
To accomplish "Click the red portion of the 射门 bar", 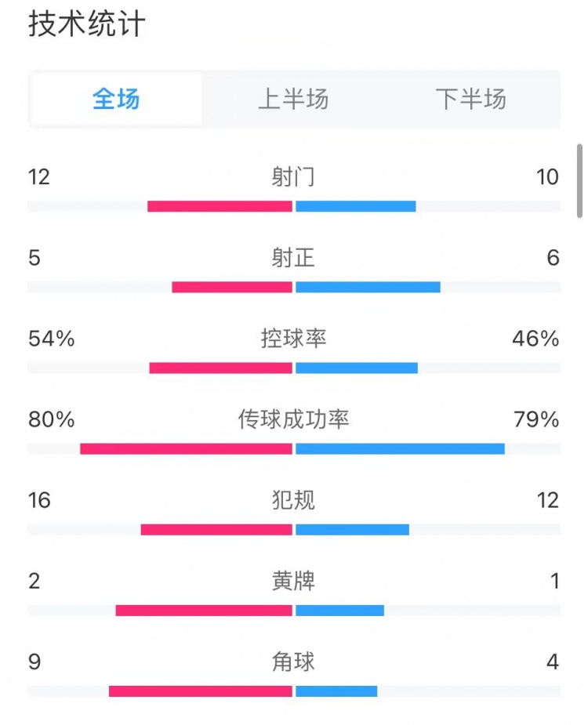I will pyautogui.click(x=220, y=206).
